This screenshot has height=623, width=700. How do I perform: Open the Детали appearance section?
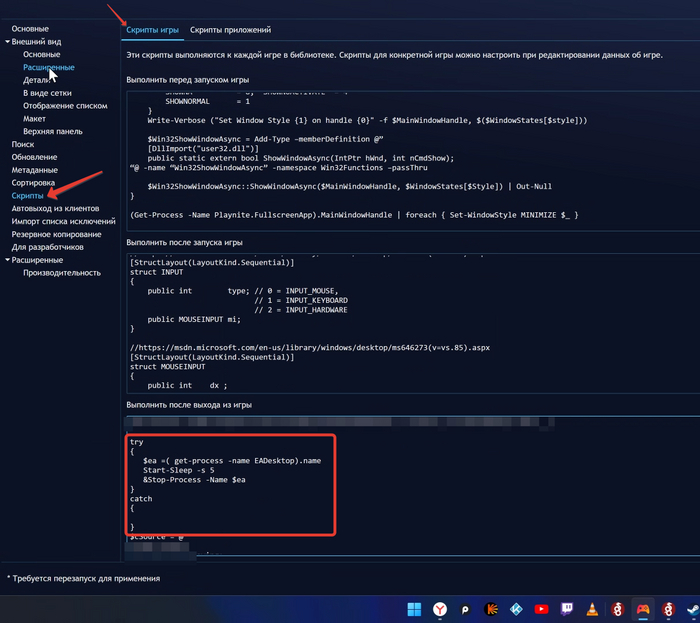tap(37, 80)
